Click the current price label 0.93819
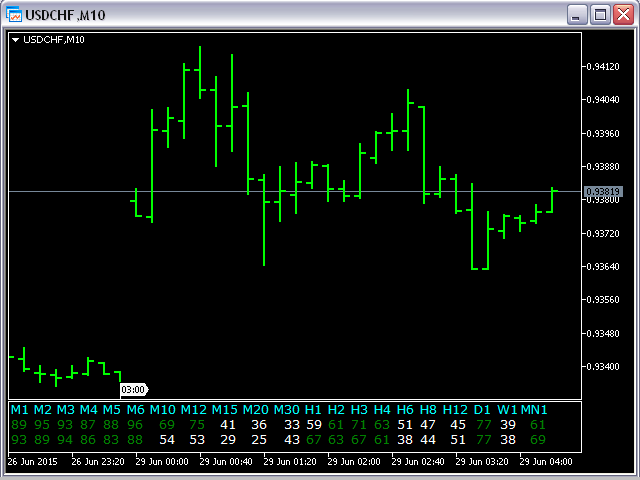This screenshot has width=640, height=480. point(603,191)
